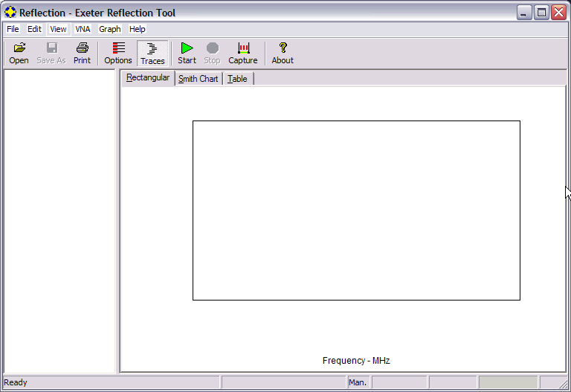Screen dimensions: 571x392
Task: Open the Edit menu
Action: 35,29
